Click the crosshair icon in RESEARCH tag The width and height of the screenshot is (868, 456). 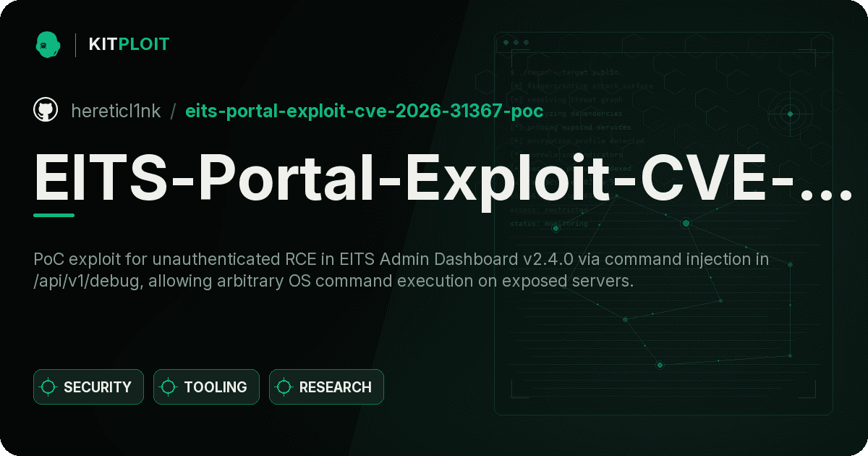(284, 387)
